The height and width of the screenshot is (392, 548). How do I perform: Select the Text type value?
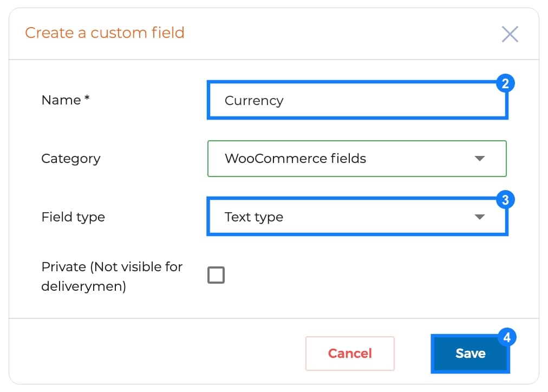[x=254, y=217]
